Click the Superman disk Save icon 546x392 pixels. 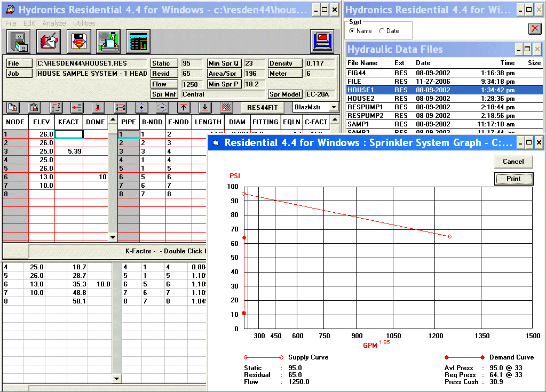[78, 42]
